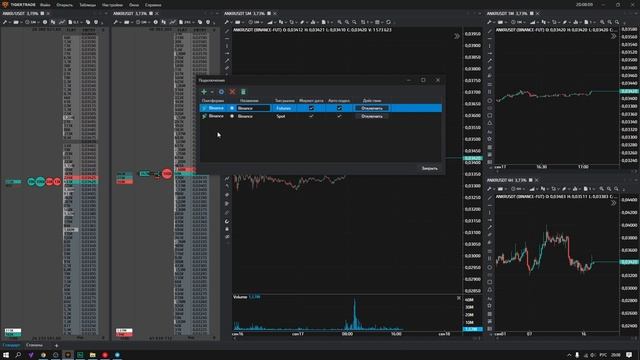
Task: Switch to the Стандарт workspace tab
Action: click(11, 345)
